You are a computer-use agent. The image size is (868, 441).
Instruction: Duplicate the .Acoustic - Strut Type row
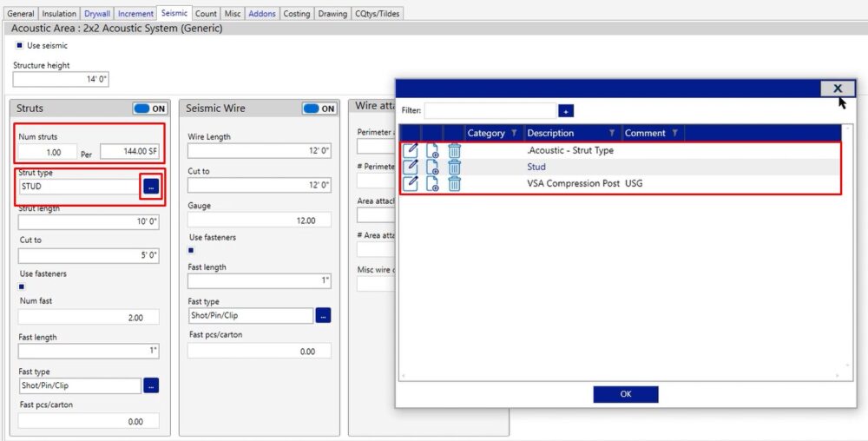432,150
